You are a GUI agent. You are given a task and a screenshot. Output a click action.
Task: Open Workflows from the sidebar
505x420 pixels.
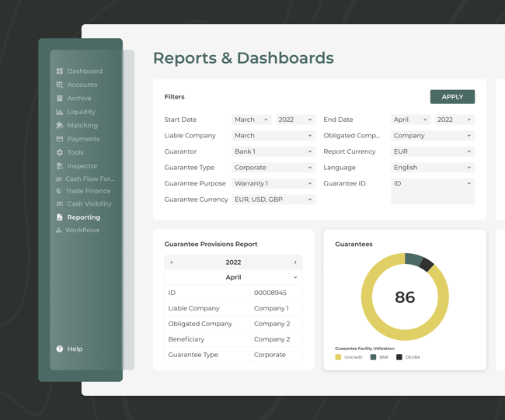[x=82, y=230]
